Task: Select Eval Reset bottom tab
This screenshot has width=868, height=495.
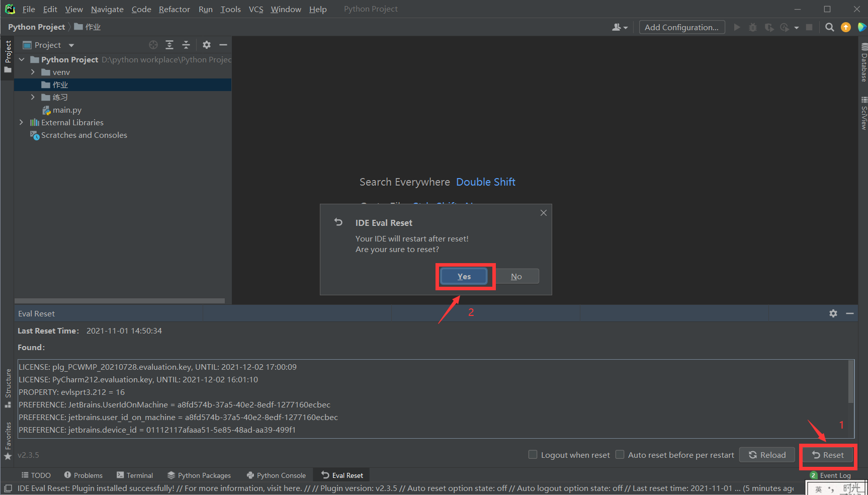Action: [342, 475]
